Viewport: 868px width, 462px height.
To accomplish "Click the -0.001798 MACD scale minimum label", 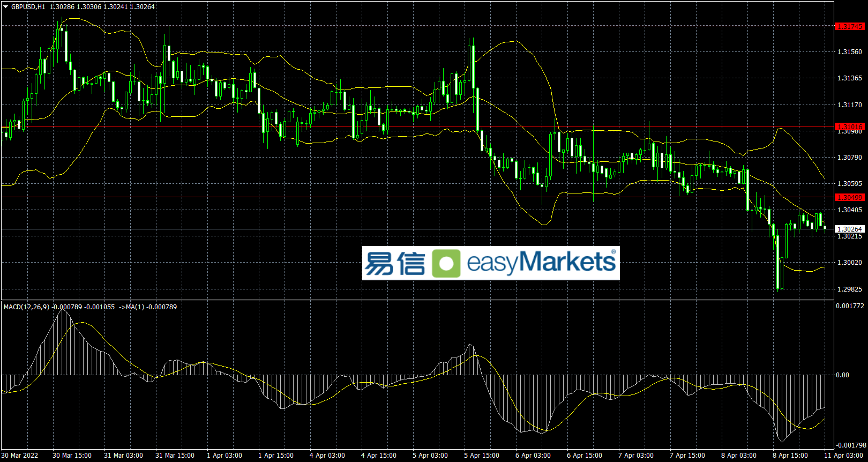I will pos(850,445).
